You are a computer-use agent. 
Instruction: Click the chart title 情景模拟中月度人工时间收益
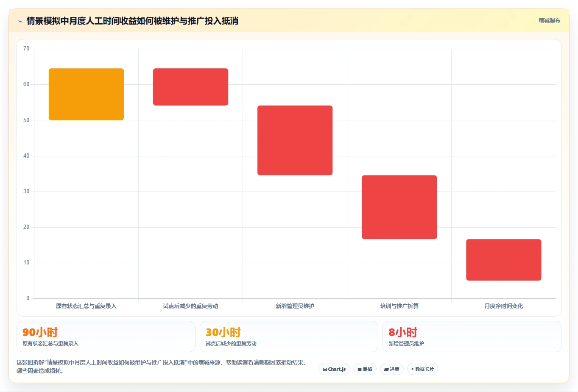(132, 21)
